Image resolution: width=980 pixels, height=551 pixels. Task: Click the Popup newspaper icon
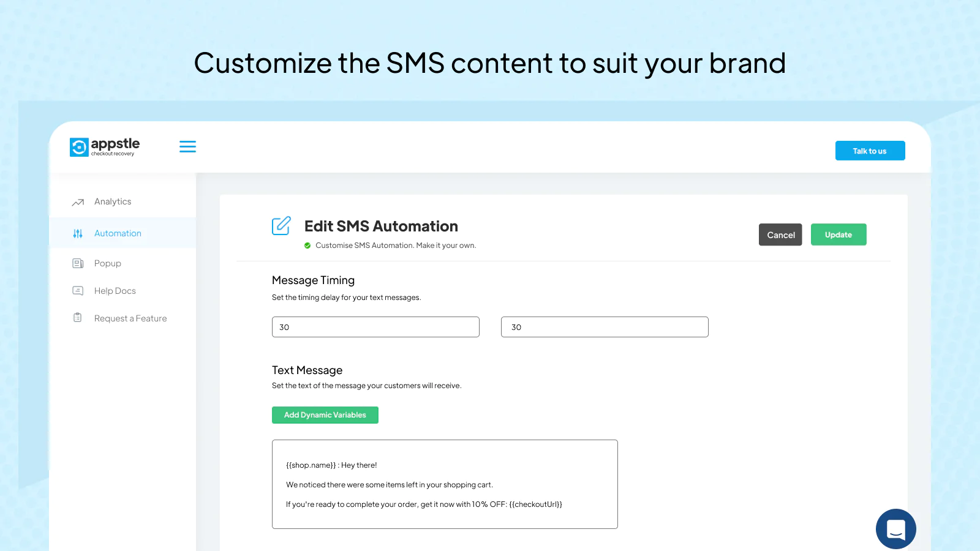tap(78, 263)
